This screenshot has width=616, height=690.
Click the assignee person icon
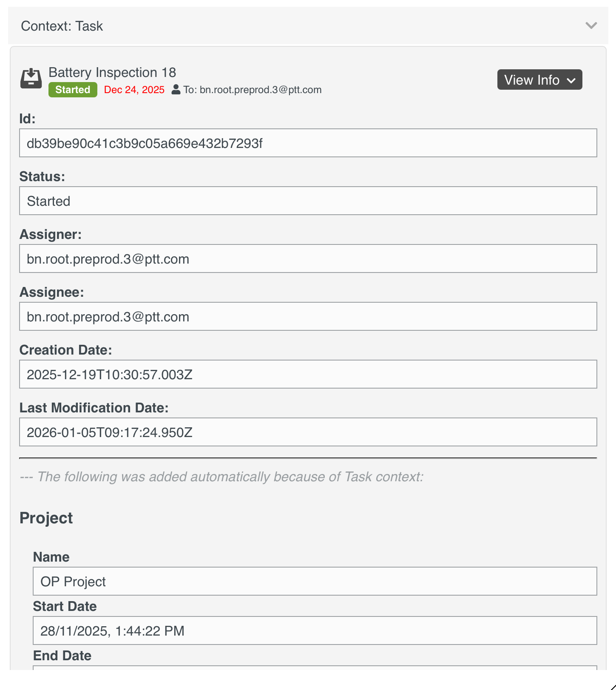(x=176, y=90)
